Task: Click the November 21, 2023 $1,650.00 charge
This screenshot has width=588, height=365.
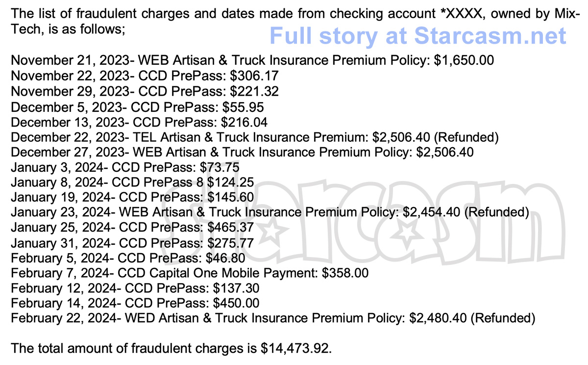Action: pos(252,61)
